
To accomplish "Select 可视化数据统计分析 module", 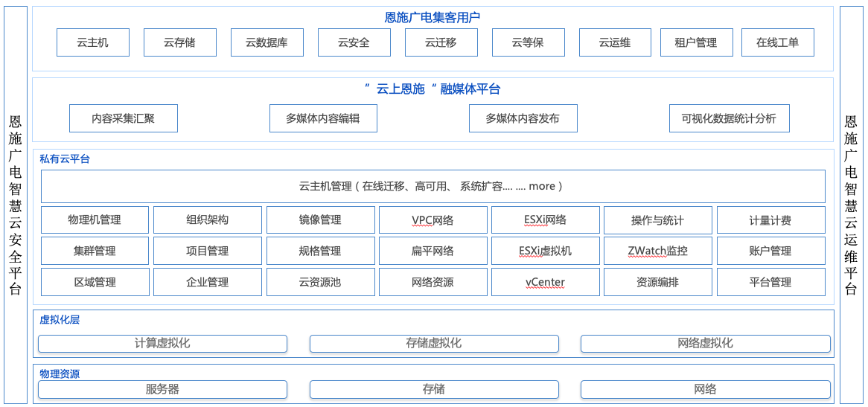I will click(x=729, y=118).
